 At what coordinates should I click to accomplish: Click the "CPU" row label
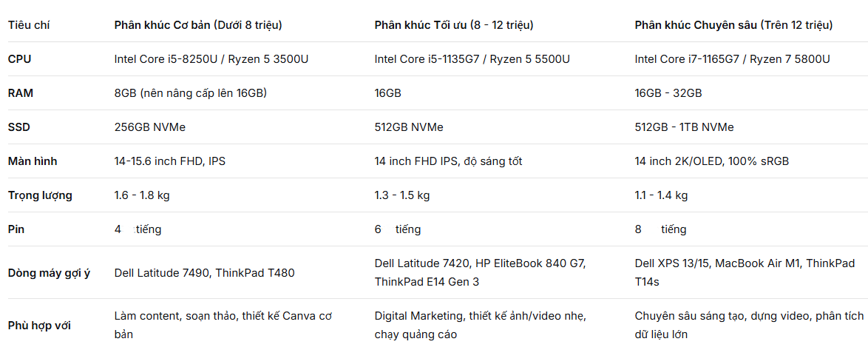[x=20, y=59]
